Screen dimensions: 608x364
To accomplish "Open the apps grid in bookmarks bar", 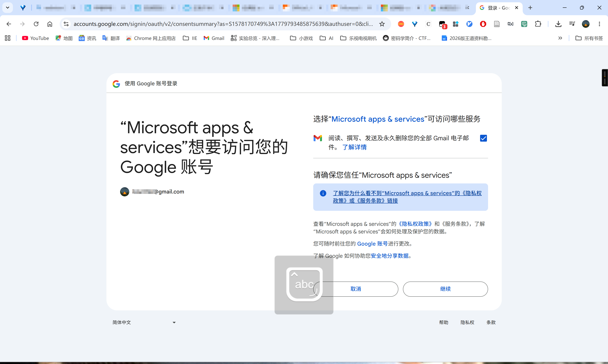I will tap(8, 38).
